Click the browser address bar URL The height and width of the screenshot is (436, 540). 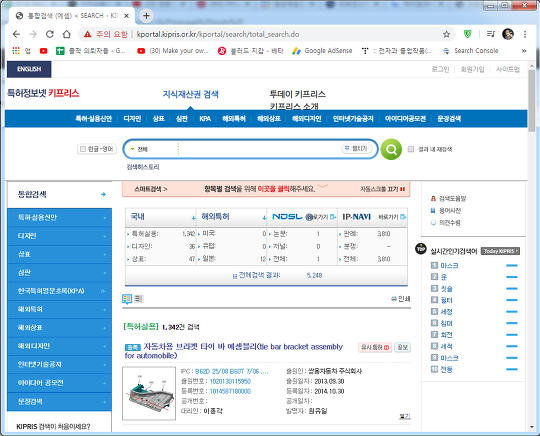218,34
